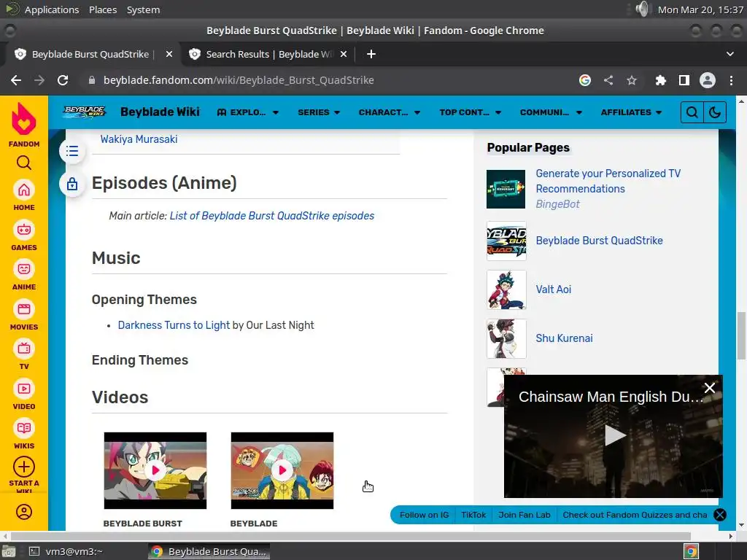Open the wiki search magnifier button
This screenshot has height=560, width=747.
click(x=692, y=112)
